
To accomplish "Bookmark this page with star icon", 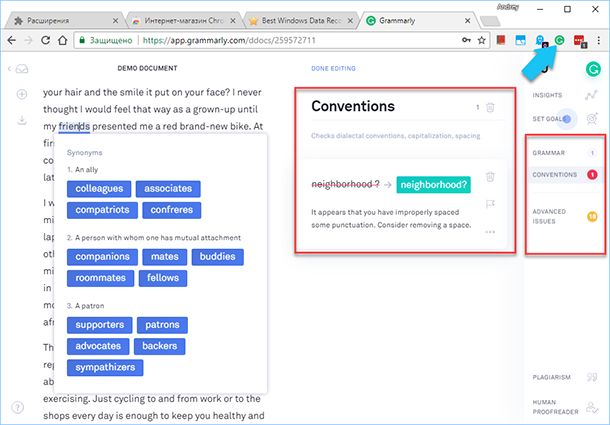I will coord(481,41).
